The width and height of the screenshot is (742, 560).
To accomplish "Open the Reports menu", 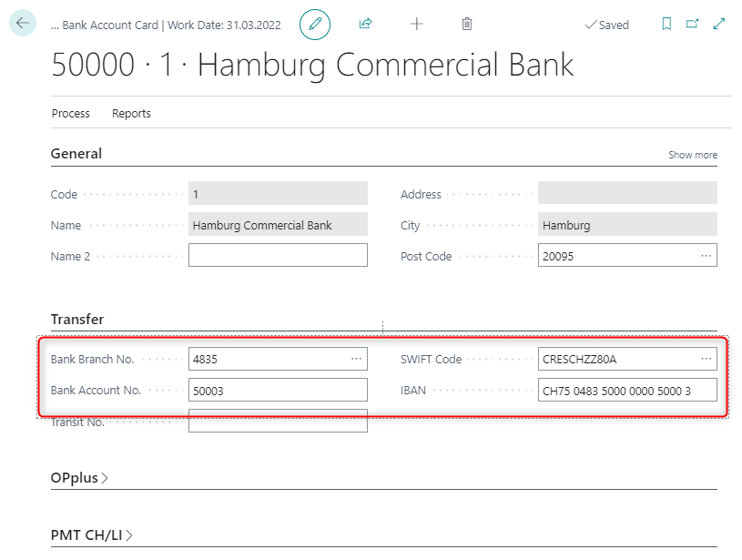I will tap(131, 114).
